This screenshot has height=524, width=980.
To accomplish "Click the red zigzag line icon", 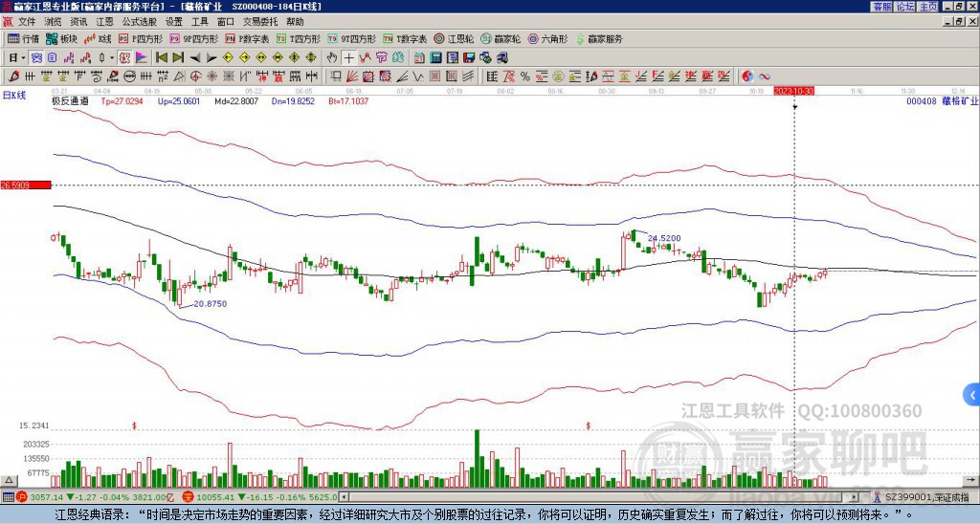I will tap(365, 57).
